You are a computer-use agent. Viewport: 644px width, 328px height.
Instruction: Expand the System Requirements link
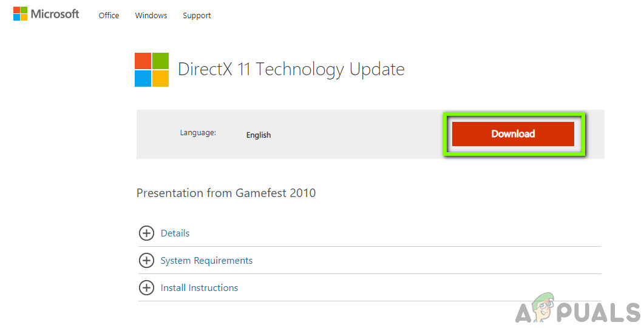tap(206, 261)
